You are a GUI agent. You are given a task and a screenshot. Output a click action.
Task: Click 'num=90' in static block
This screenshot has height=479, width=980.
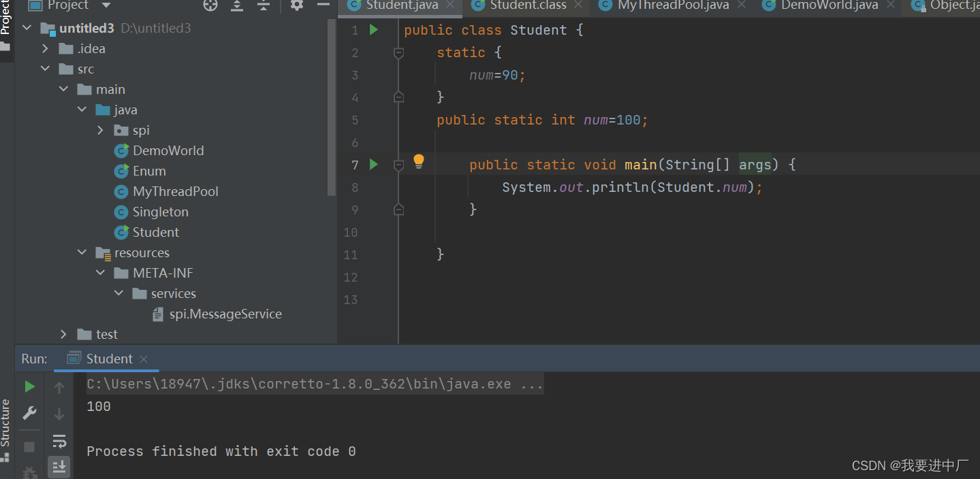click(x=494, y=75)
